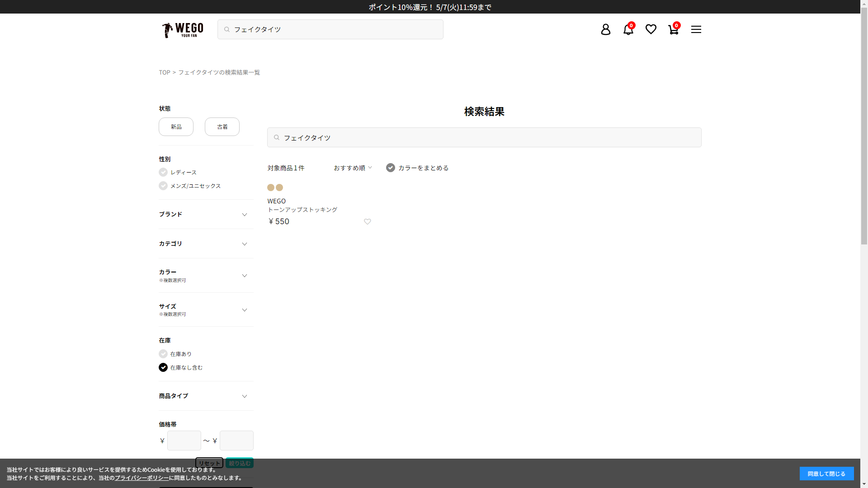
Task: Favorite the トーンアップストッキング product heart
Action: pos(368,221)
